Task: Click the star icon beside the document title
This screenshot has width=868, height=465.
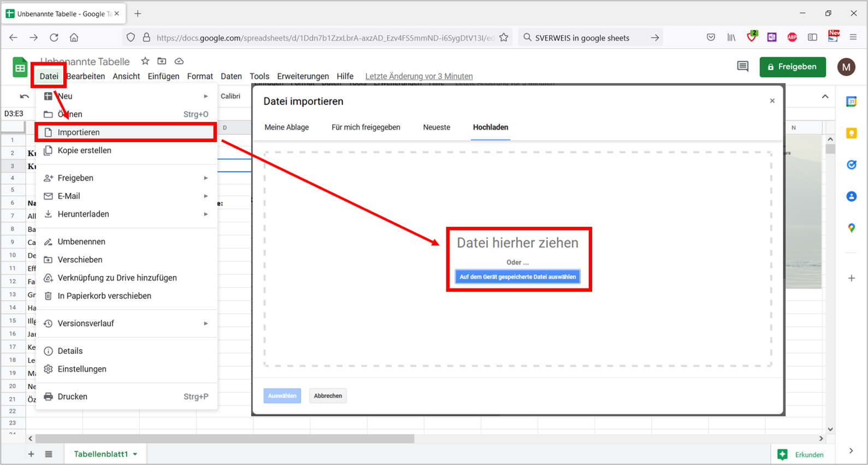Action: click(145, 61)
